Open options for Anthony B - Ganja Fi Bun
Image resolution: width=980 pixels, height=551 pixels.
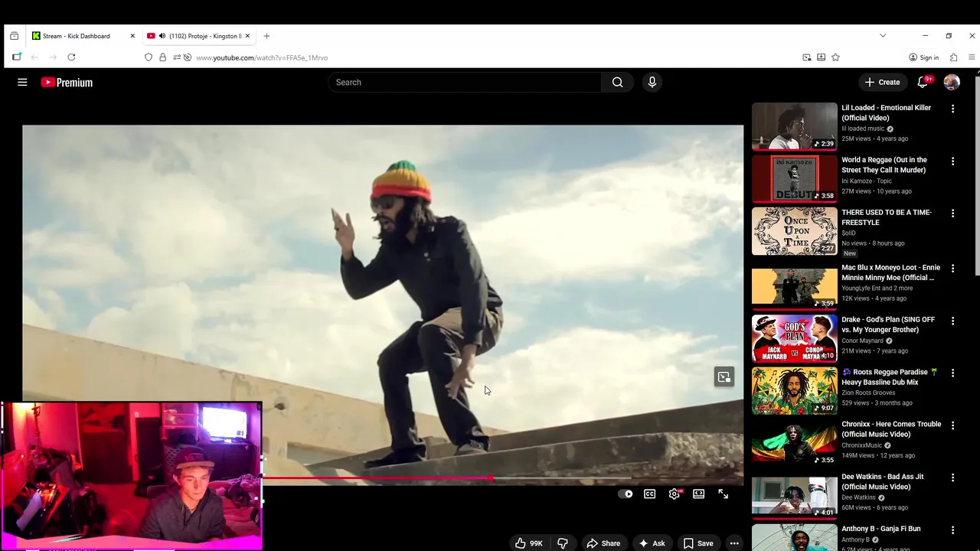[952, 530]
